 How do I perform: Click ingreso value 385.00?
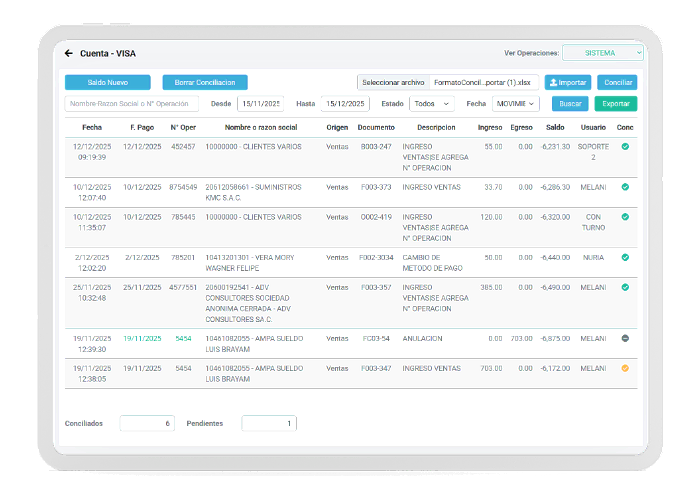[x=491, y=288]
